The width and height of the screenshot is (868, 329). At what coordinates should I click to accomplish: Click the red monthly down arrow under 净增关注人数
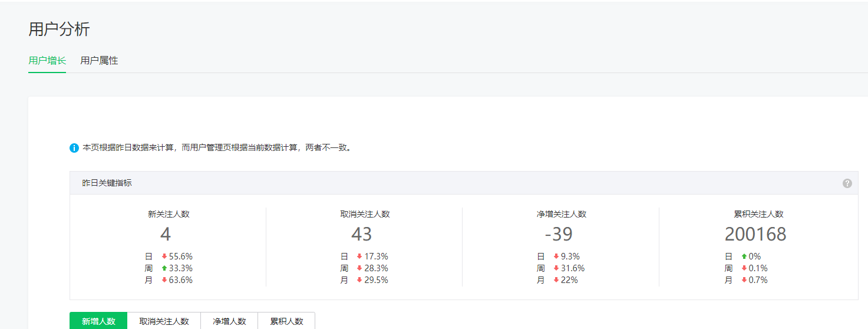coord(556,280)
